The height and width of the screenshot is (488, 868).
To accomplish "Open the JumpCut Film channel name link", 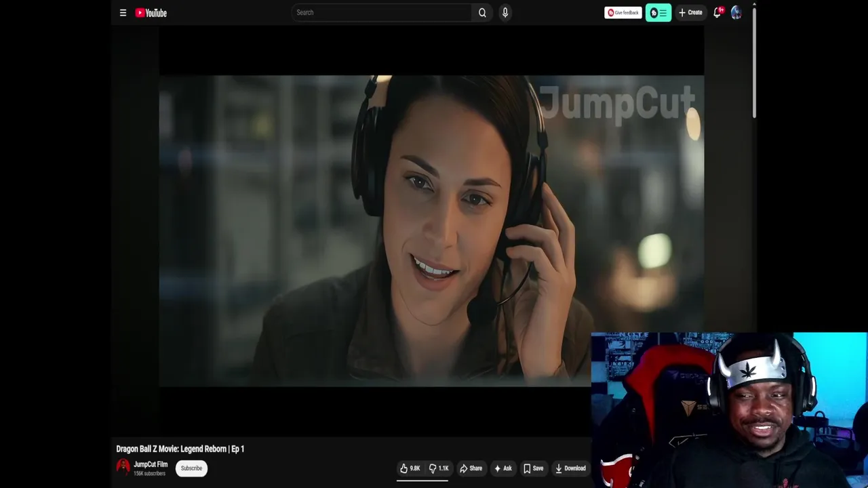I will click(x=151, y=464).
